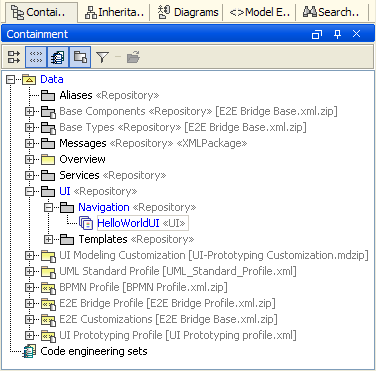Toggle the dotted-arrows toolbar button

36,57
